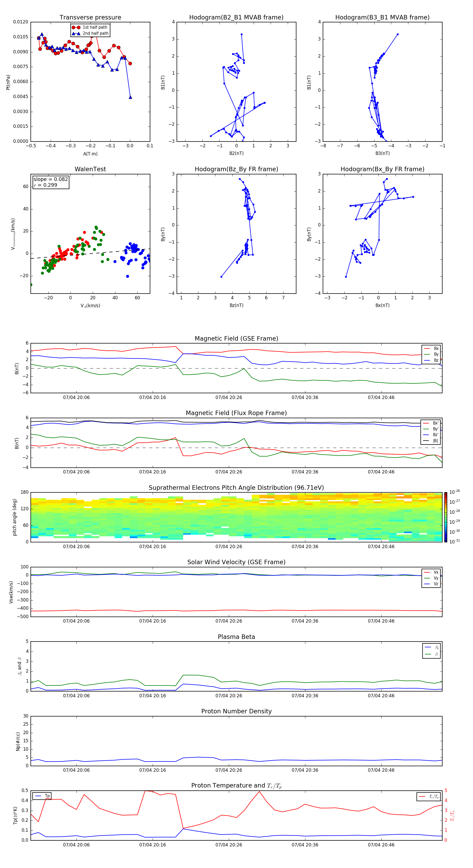Click the βp legend entry in Plasma Beta plot

(x=431, y=647)
